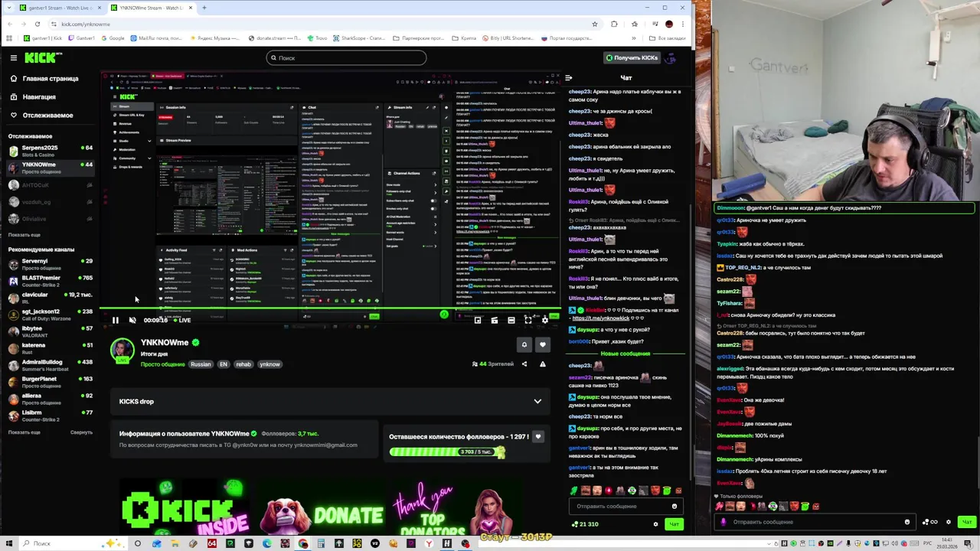
Task: Click follower goal progress bar
Action: [x=447, y=452]
